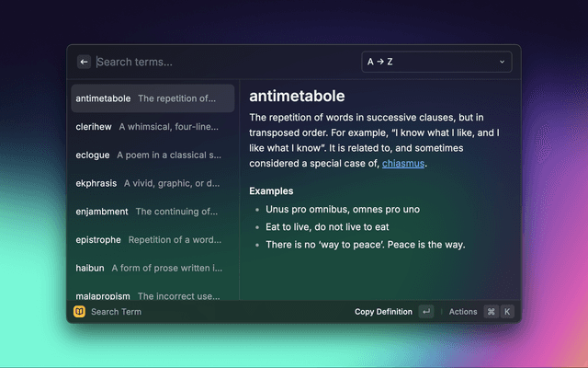
Task: Click the antimetabole heading in detail pane
Action: [x=297, y=97]
